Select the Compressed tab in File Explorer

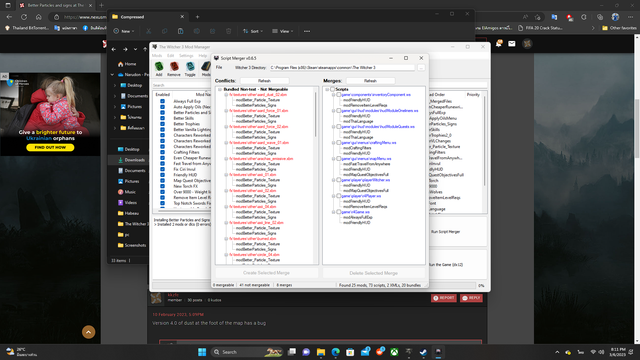(148, 17)
